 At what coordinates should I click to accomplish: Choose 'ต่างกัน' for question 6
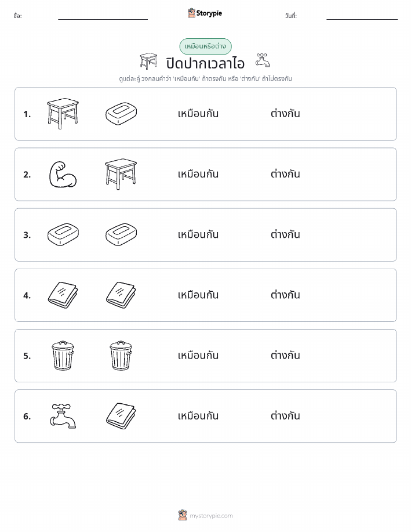(x=285, y=415)
